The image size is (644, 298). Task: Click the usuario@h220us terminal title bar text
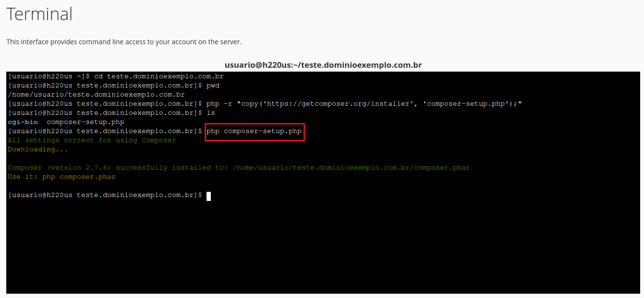coord(323,65)
